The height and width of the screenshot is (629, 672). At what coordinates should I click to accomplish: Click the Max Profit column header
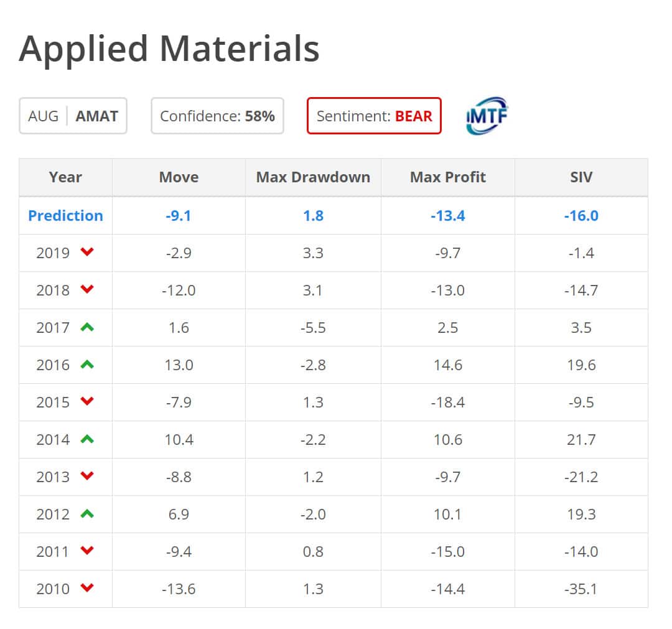pos(448,177)
